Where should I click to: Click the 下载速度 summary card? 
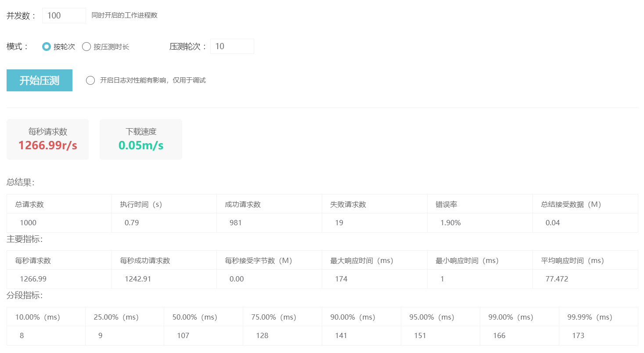point(140,139)
